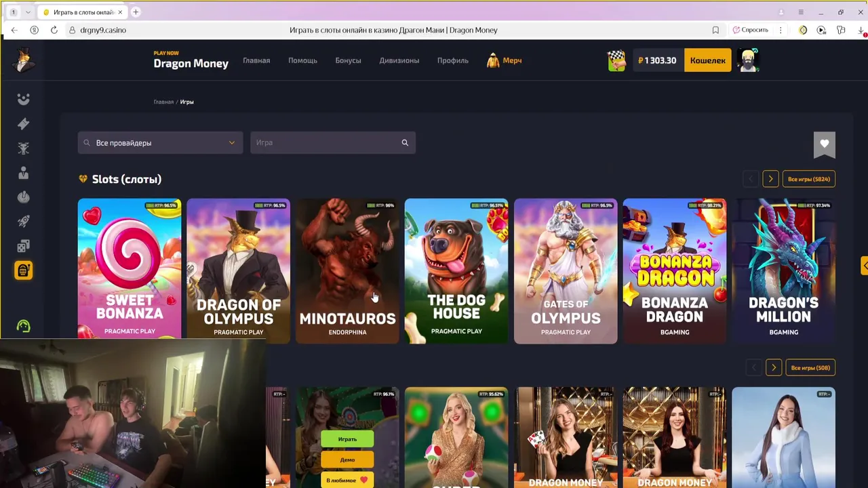The image size is (868, 488).
Task: Click the 1 303.30 balance display
Action: click(x=657, y=60)
